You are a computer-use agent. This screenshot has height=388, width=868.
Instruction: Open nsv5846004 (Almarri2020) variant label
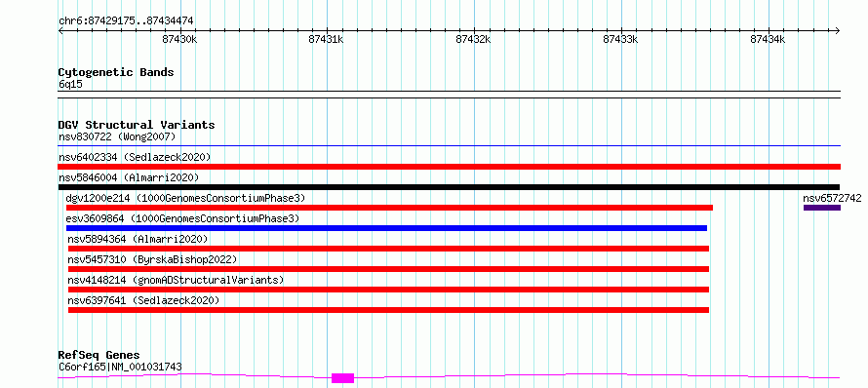(x=129, y=177)
